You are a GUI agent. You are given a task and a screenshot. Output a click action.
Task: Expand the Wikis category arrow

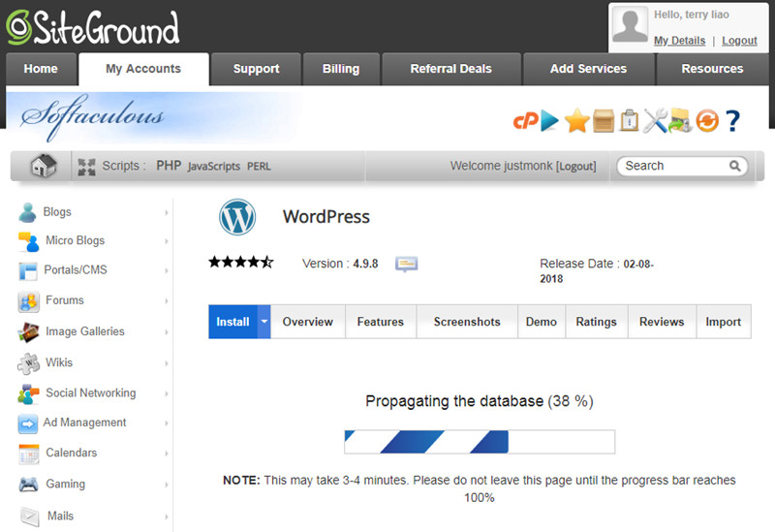point(167,363)
